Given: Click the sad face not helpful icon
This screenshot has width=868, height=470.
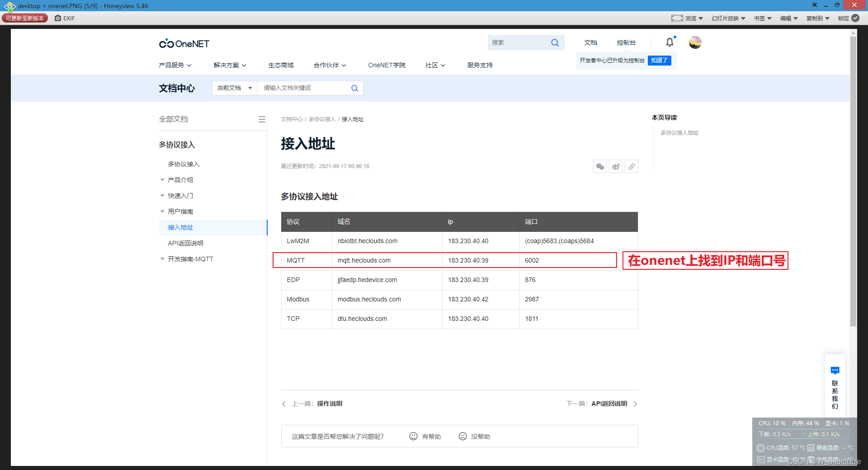Looking at the screenshot, I should point(462,436).
